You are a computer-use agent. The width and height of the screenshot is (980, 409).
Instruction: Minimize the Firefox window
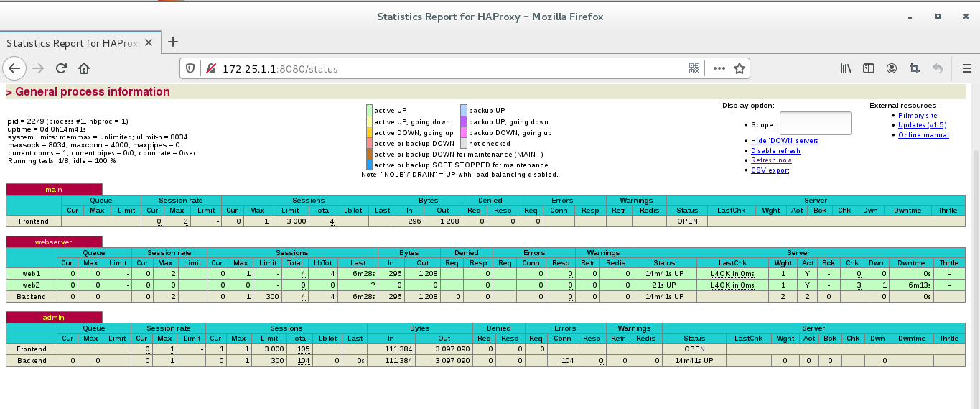(x=910, y=16)
